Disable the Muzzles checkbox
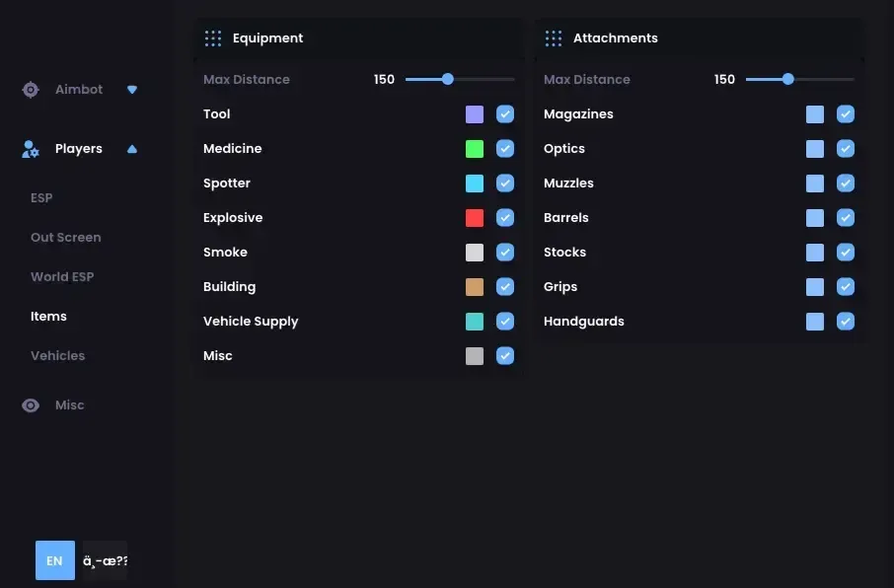 (846, 184)
